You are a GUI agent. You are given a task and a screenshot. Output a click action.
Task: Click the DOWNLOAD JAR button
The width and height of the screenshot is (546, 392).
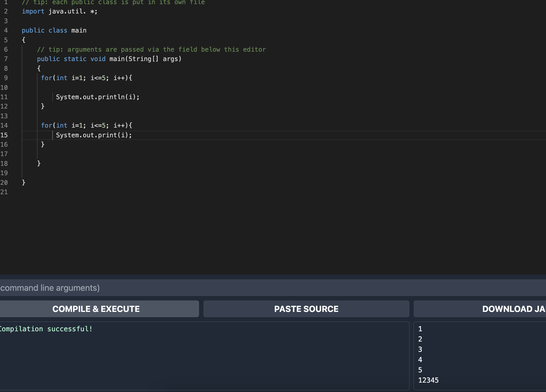480,309
